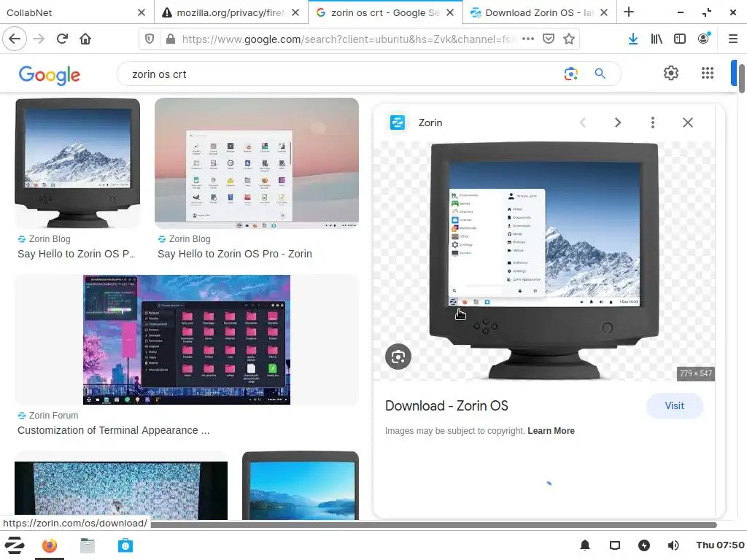This screenshot has width=747, height=560.
Task: Open 'Customization of Terminal Appearance' link
Action: [x=113, y=430]
